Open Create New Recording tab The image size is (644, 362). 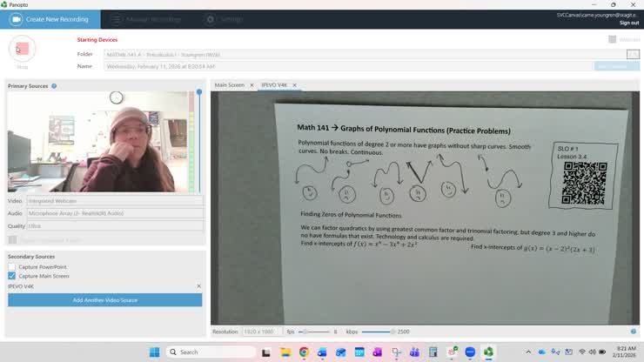coord(50,19)
